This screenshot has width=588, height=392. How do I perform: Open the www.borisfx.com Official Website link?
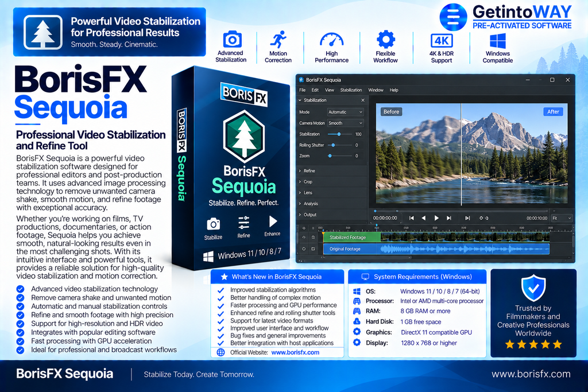tap(295, 352)
